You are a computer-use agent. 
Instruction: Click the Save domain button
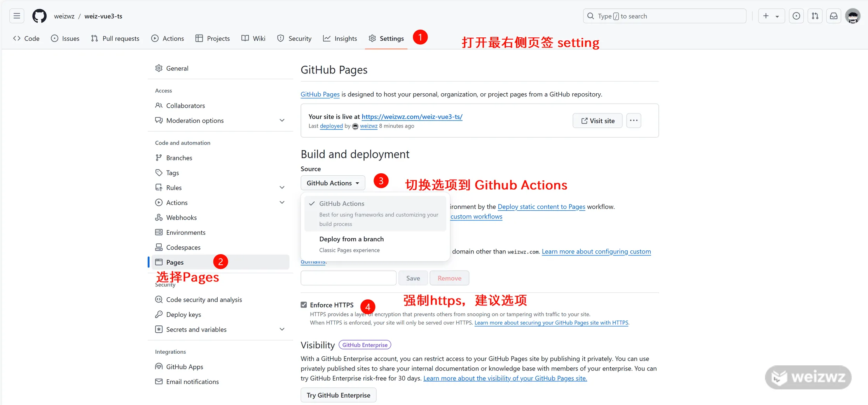[413, 278]
